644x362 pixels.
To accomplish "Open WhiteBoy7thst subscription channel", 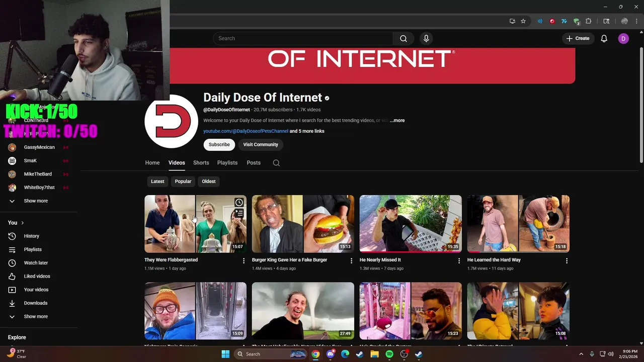I will [39, 188].
